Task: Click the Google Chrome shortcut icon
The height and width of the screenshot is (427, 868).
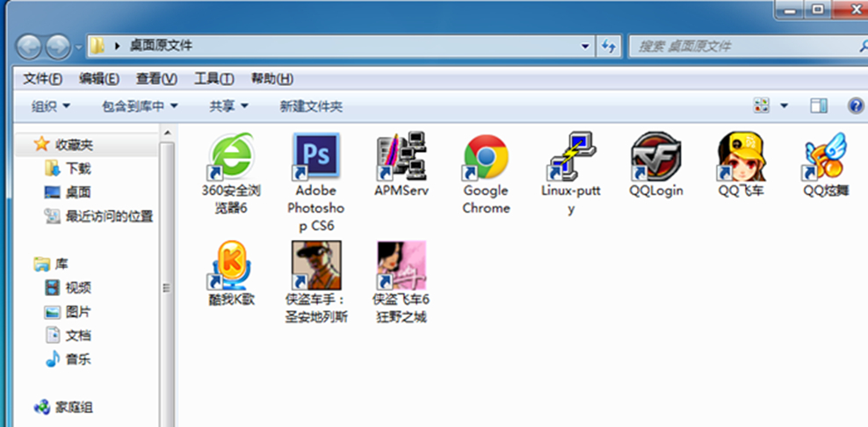Action: coord(486,156)
